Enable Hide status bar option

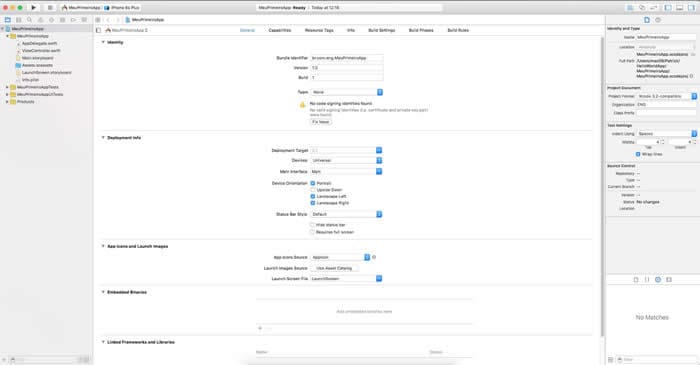coord(312,225)
